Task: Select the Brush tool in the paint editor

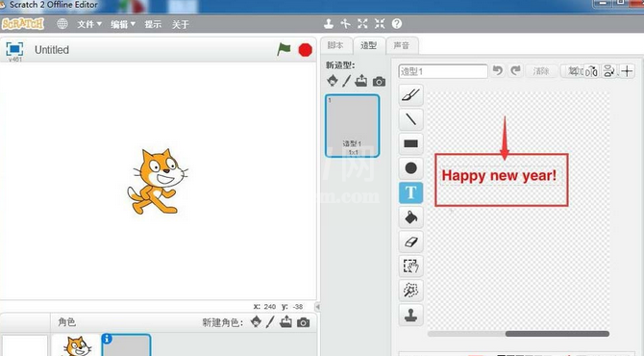Action: pos(410,95)
